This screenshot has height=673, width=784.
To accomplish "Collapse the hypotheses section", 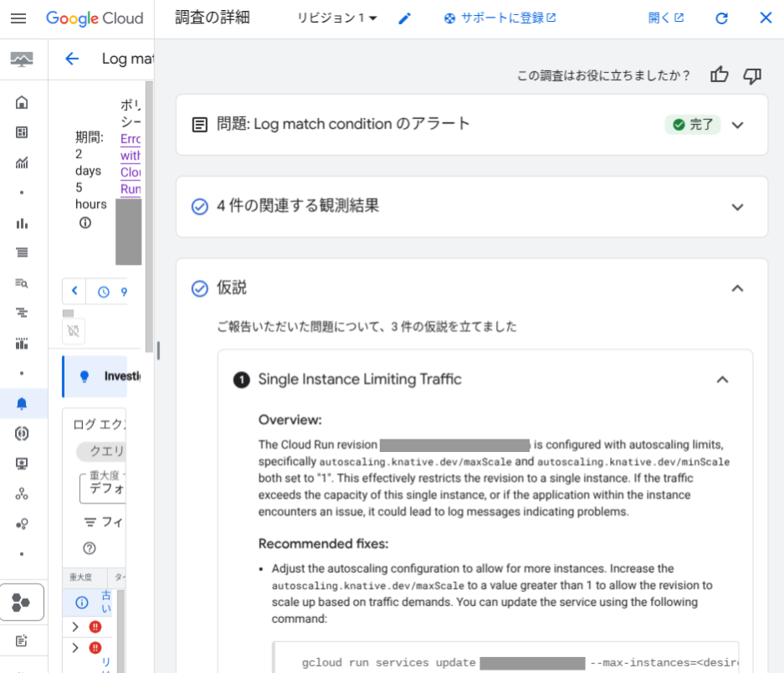I will coord(737,289).
